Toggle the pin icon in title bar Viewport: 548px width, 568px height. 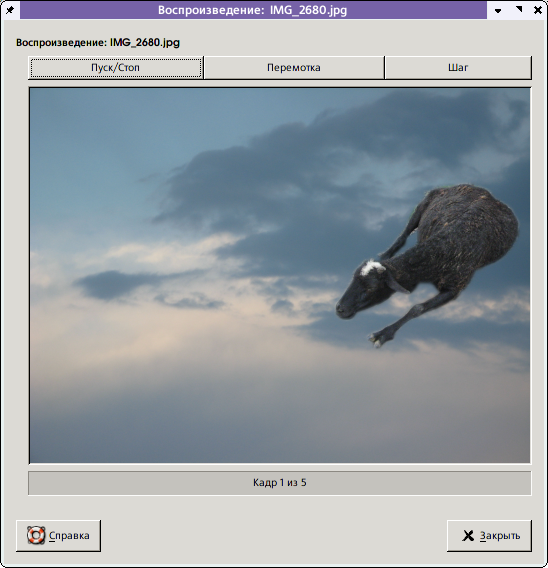(10, 10)
